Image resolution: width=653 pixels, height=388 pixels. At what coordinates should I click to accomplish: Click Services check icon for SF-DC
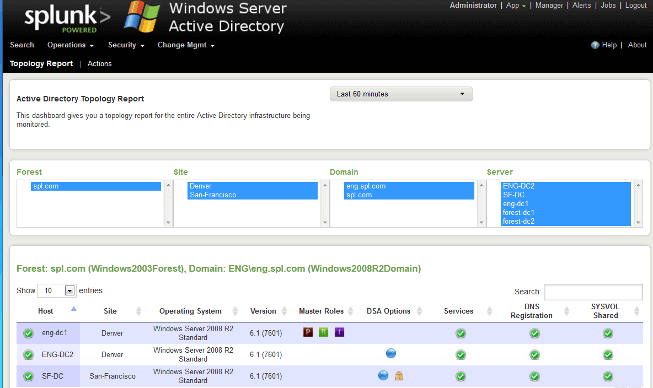461,376
